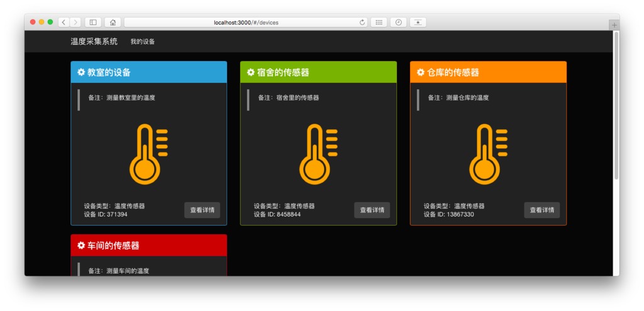The height and width of the screenshot is (311, 644).
Task: Open 我的设备 in the navigation bar
Action: tap(143, 41)
